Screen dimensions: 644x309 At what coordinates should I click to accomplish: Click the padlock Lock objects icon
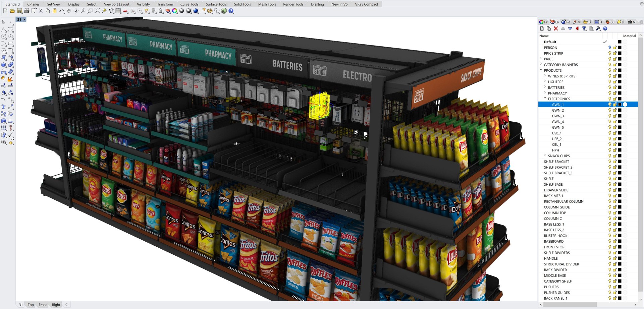coord(161,11)
